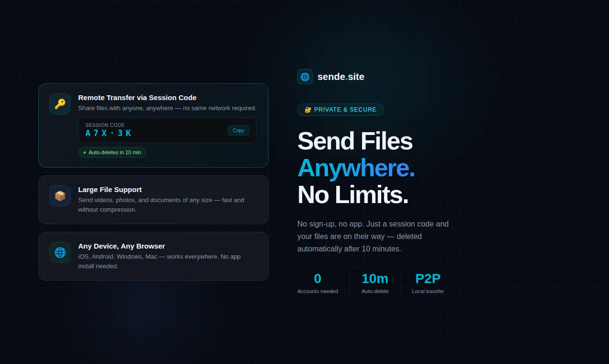Click the SESSION CODE label
This screenshot has height=364, width=609.
click(105, 125)
